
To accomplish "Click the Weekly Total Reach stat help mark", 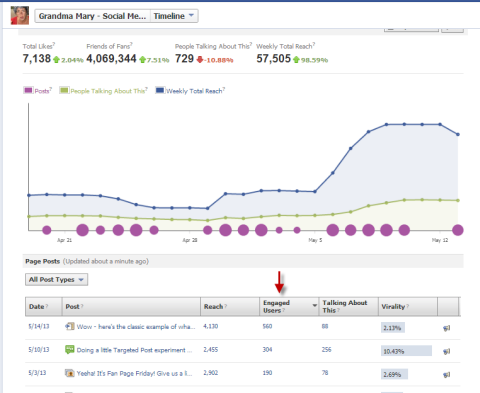I will click(314, 44).
